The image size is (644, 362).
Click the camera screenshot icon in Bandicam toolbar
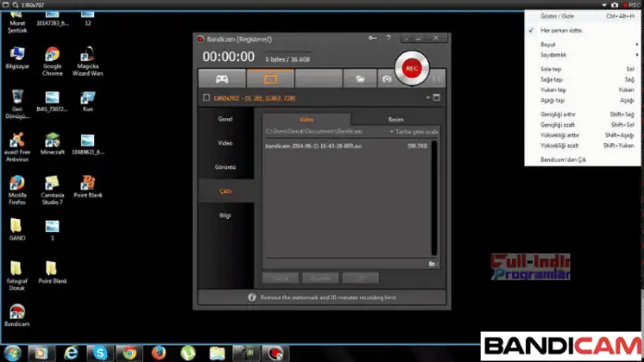tap(387, 78)
